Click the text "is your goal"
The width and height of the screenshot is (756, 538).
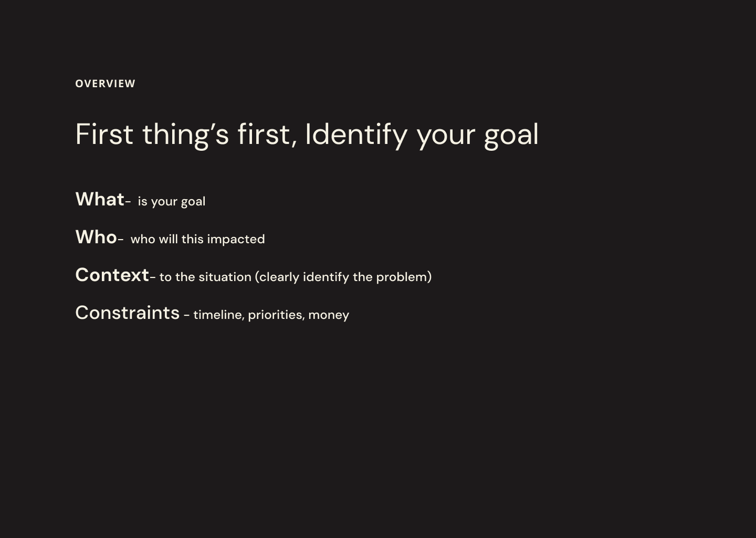pyautogui.click(x=172, y=201)
